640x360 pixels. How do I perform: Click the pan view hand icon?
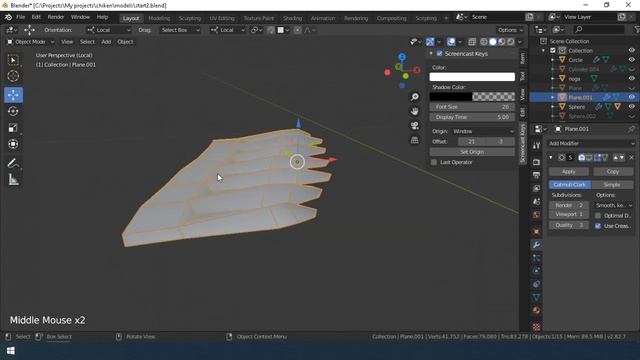[415, 111]
